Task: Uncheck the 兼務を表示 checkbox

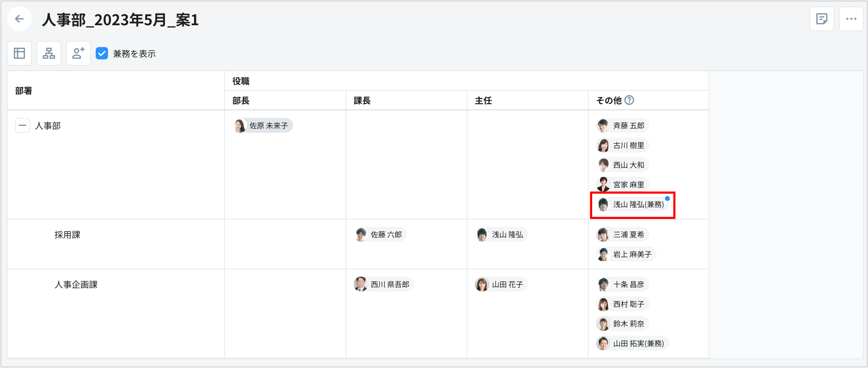Action: click(102, 53)
